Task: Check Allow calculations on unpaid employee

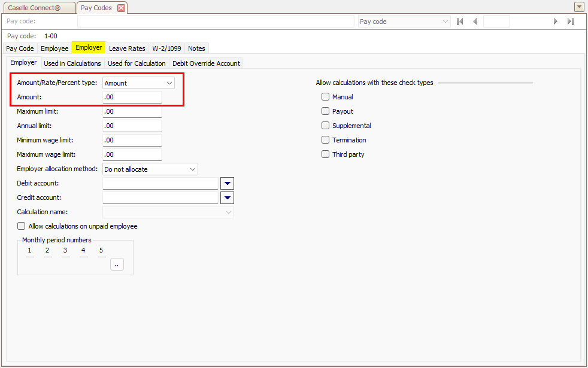Action: pos(22,226)
